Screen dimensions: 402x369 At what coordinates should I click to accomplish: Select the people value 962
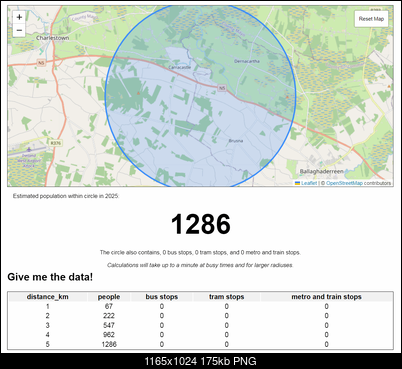click(x=109, y=335)
